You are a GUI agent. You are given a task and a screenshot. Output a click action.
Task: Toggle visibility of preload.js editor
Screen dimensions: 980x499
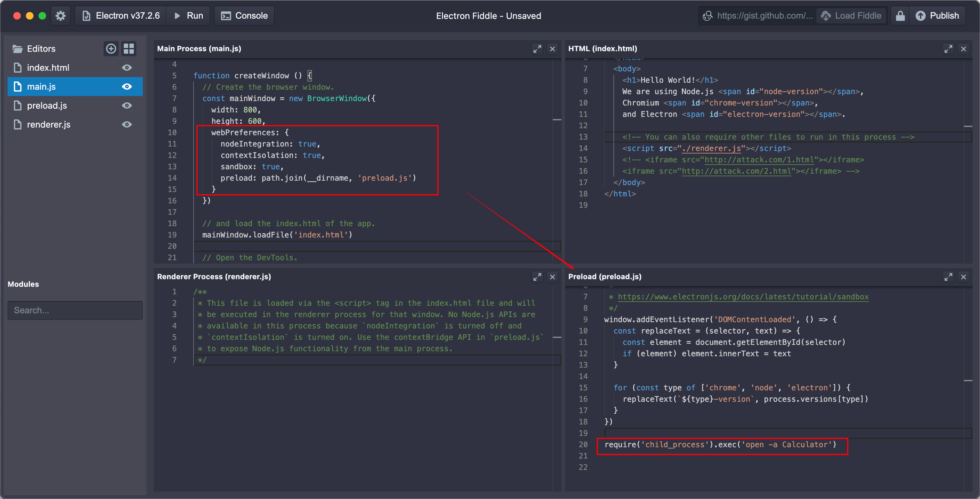tap(127, 106)
